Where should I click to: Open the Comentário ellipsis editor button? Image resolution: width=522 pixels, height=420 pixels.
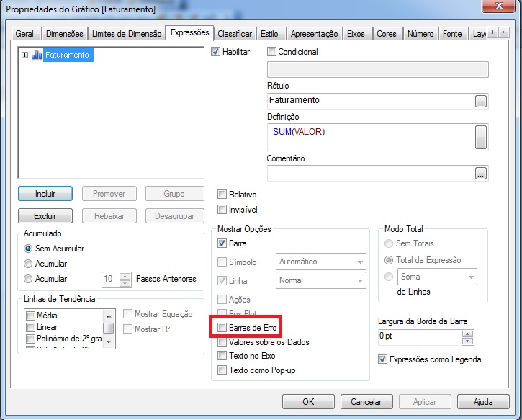(x=481, y=173)
